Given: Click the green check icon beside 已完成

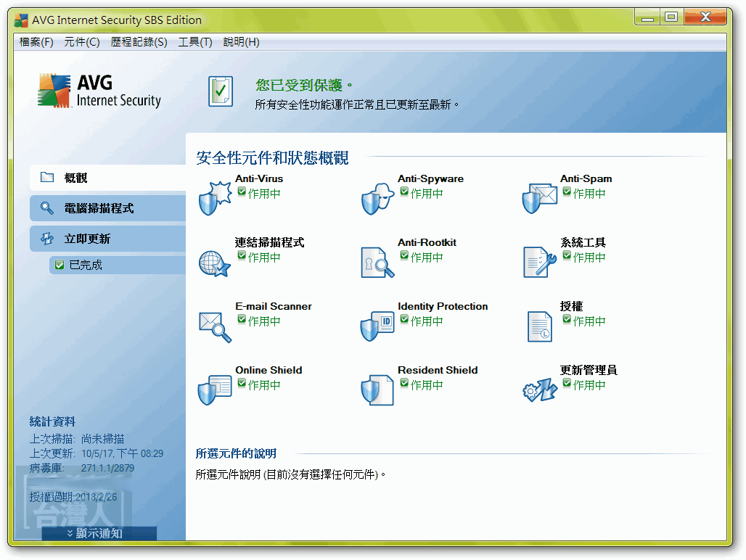Looking at the screenshot, I should click(60, 265).
